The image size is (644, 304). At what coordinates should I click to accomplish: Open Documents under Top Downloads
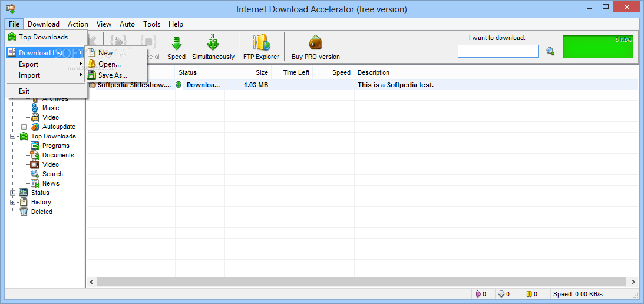[58, 156]
